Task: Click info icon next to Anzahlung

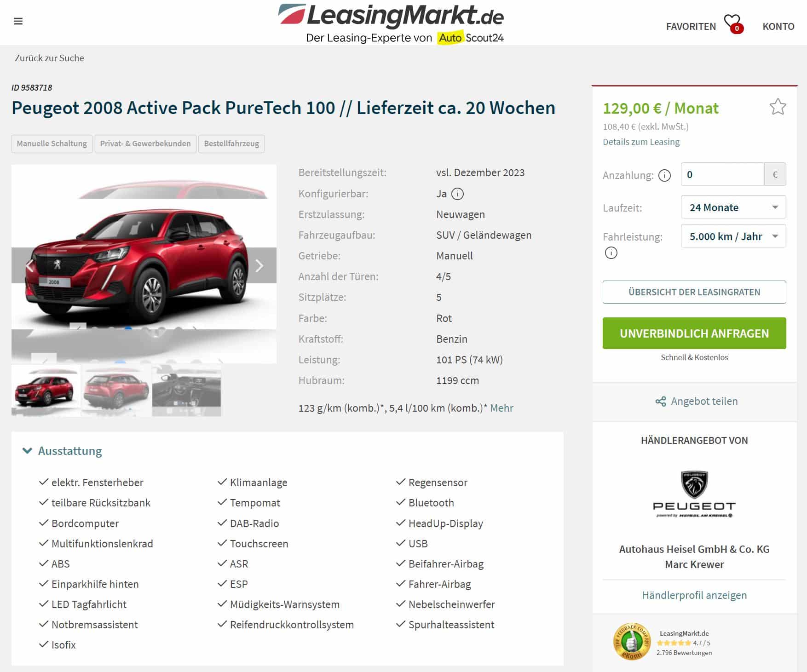Action: [x=664, y=175]
